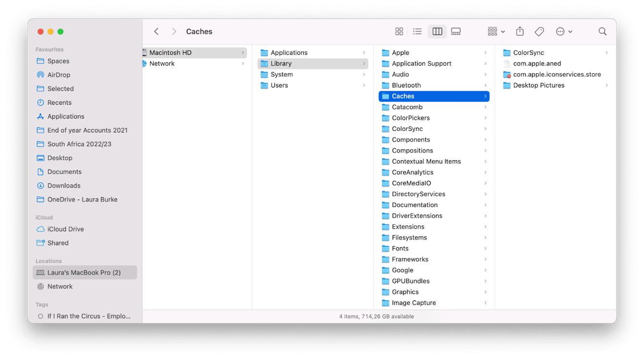Open the Group By dropdown

click(x=495, y=31)
